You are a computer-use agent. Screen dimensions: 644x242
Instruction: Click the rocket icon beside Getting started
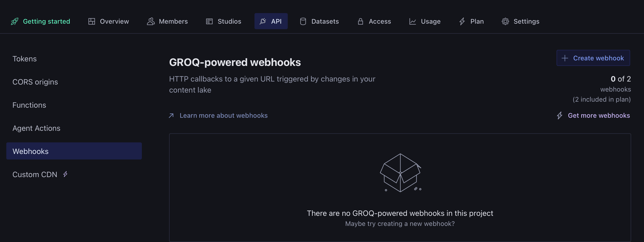click(15, 21)
